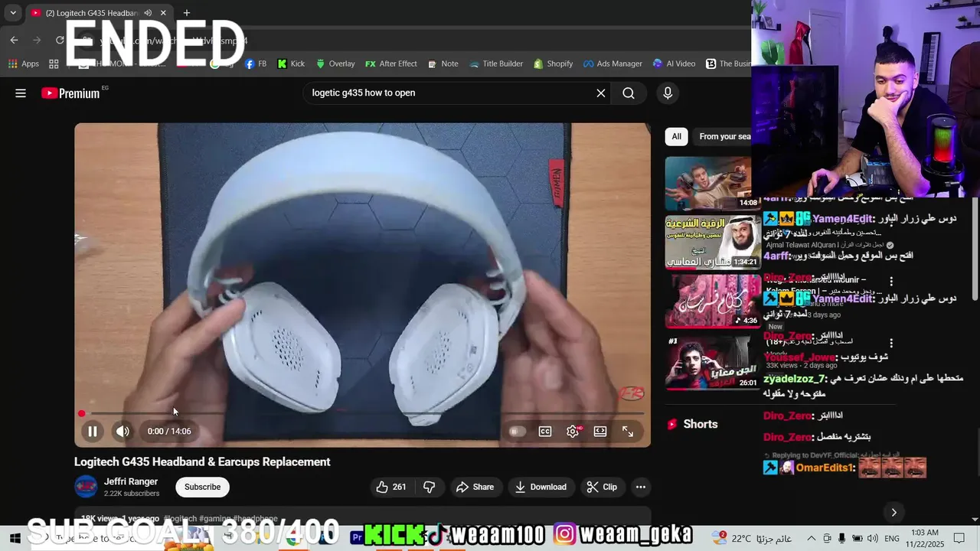Open the Title Builder bookmark
This screenshot has height=551, width=980.
[x=495, y=64]
